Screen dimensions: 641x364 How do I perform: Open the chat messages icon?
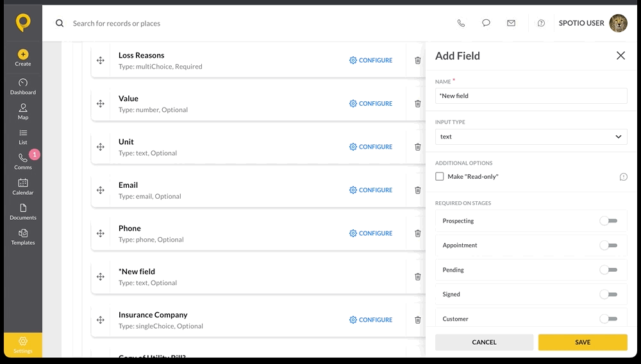(486, 23)
